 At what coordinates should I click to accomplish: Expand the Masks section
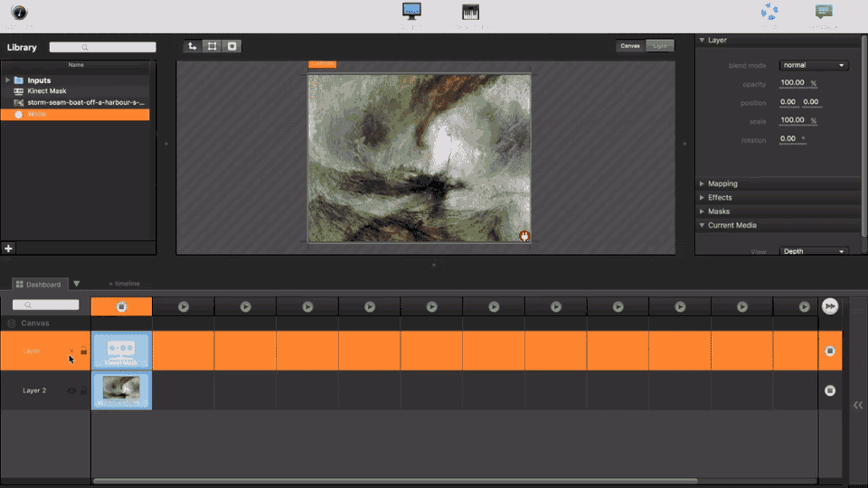point(702,211)
